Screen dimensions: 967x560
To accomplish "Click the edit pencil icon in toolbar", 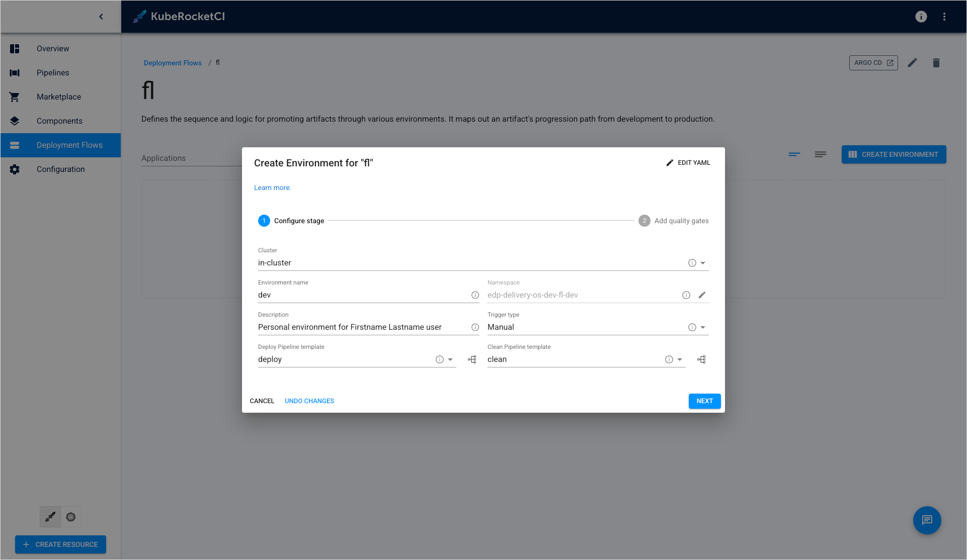I will tap(912, 63).
